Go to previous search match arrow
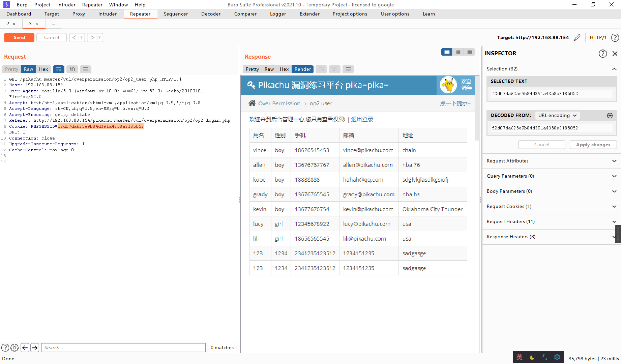The width and height of the screenshot is (621, 364). pos(25,347)
